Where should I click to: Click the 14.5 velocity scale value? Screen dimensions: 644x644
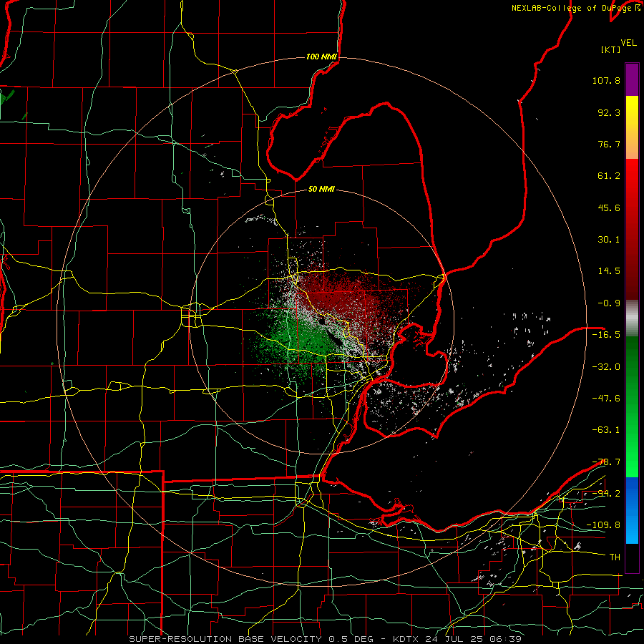609,271
